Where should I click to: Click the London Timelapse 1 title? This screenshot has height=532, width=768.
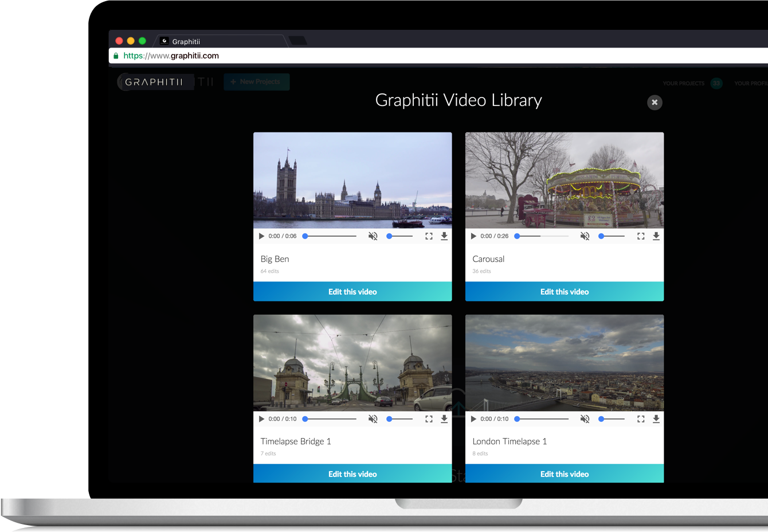[510, 441]
